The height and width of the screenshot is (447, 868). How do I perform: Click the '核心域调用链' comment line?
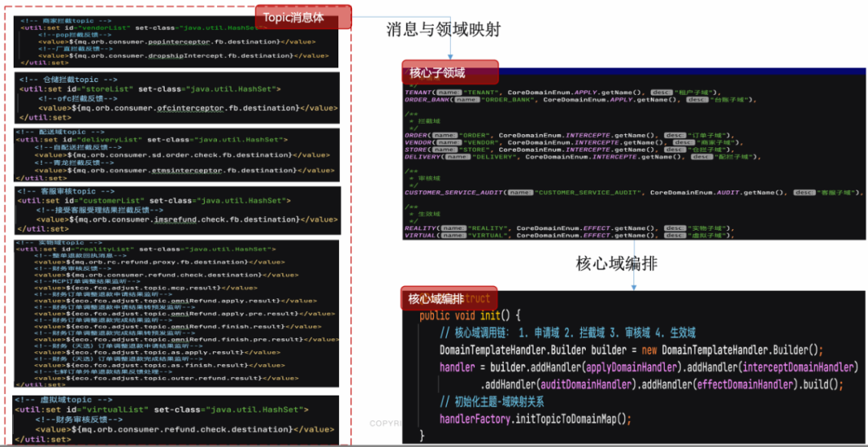point(567,334)
